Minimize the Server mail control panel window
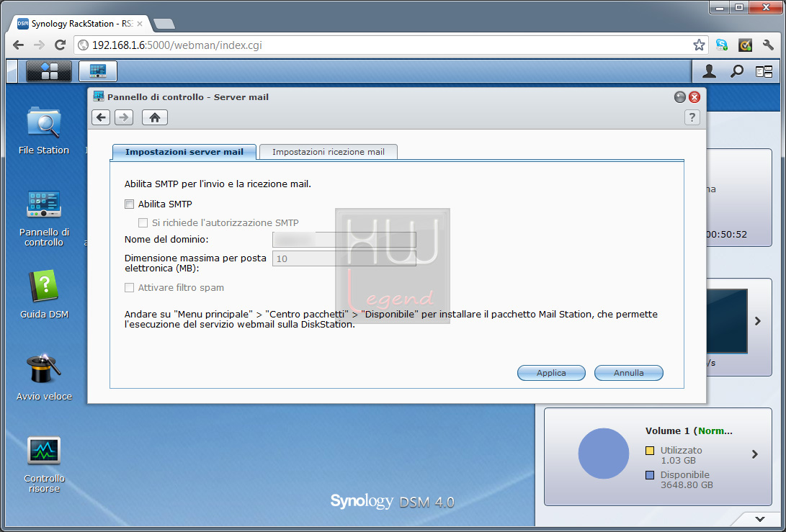 (679, 97)
